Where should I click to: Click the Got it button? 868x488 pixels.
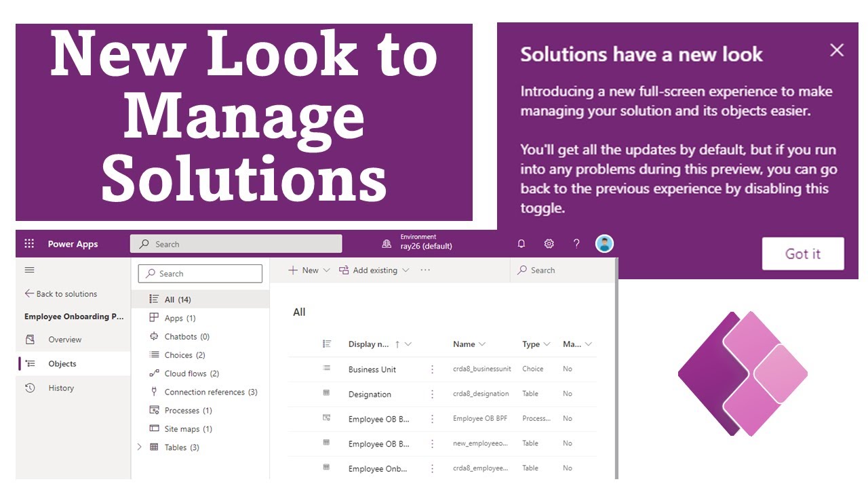[x=803, y=253]
